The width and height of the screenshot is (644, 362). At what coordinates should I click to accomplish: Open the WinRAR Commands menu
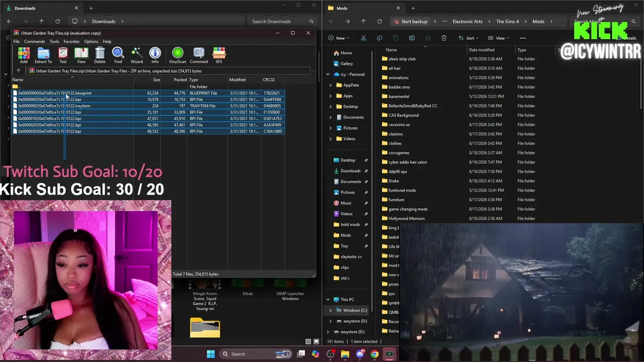[34, 42]
